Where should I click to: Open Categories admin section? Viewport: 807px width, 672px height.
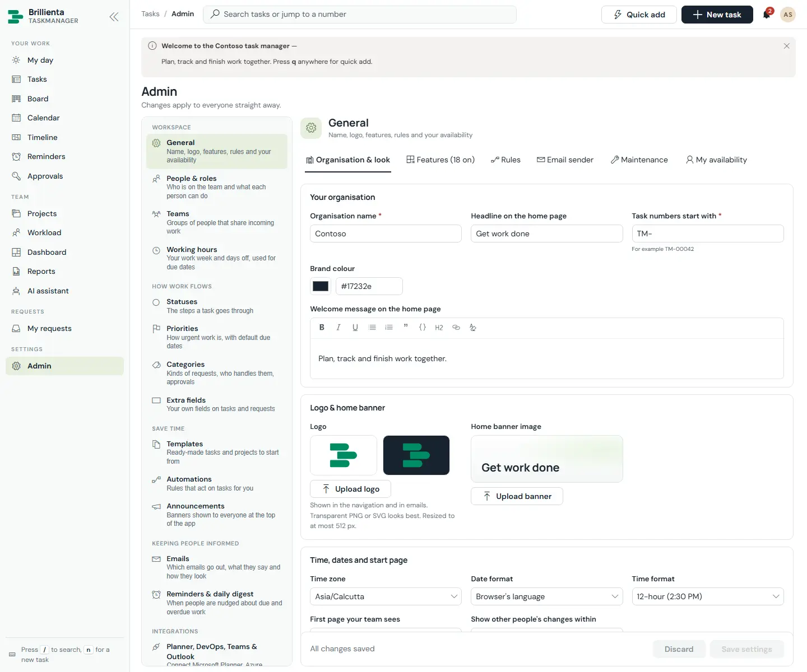pyautogui.click(x=217, y=373)
